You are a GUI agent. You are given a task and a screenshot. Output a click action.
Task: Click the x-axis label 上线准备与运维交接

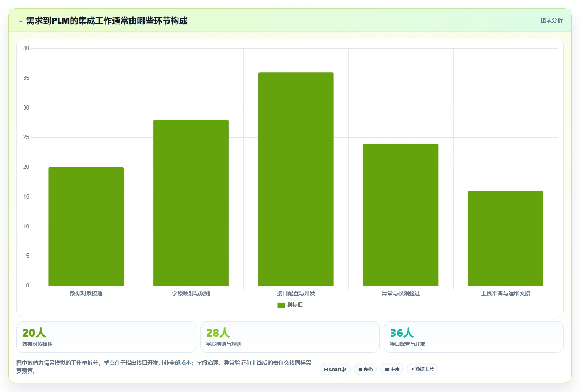506,293
